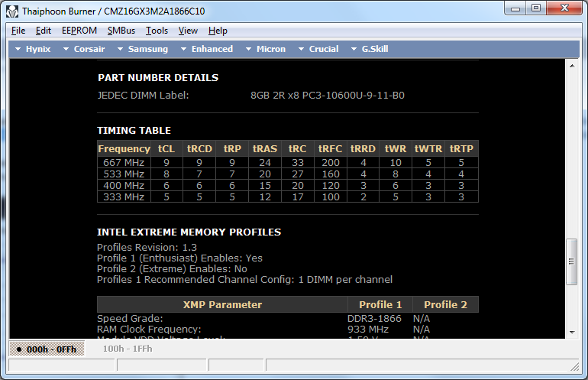Click the tRC column header
Screen dimensions: 588x380
(x=297, y=148)
